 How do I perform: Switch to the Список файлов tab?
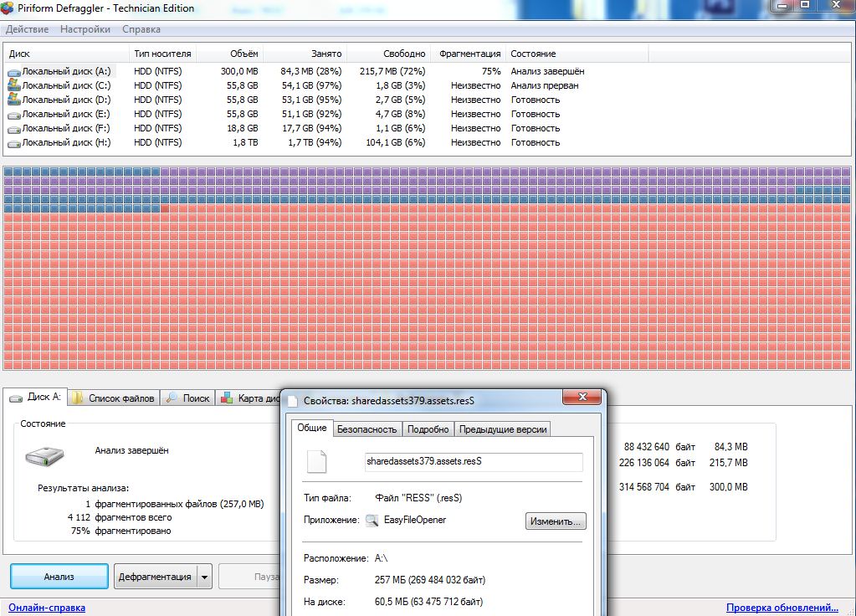click(x=114, y=398)
